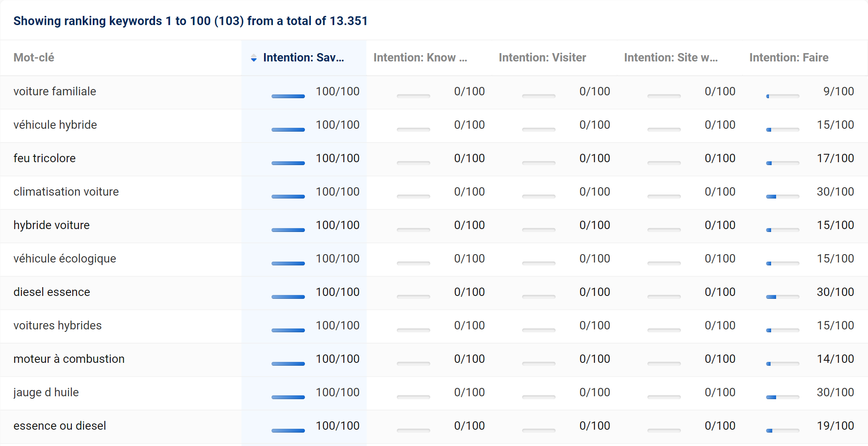Click 19/100 value for essence ou diesel
Image resolution: width=868 pixels, height=446 pixels.
[x=835, y=426]
